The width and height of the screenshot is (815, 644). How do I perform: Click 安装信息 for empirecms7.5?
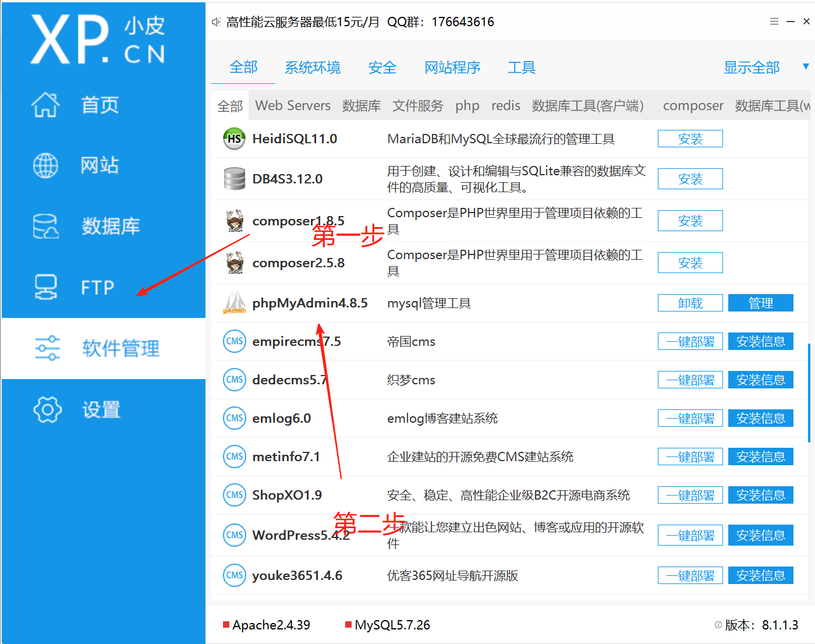[x=761, y=341]
